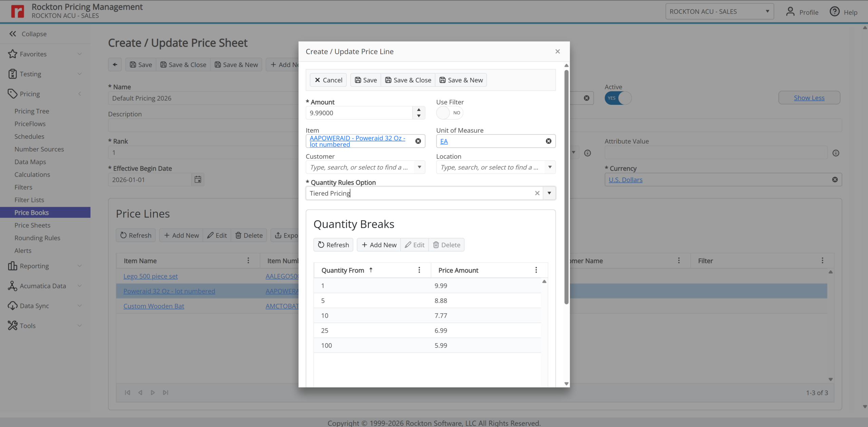
Task: Open Filter column options menu
Action: [822, 260]
